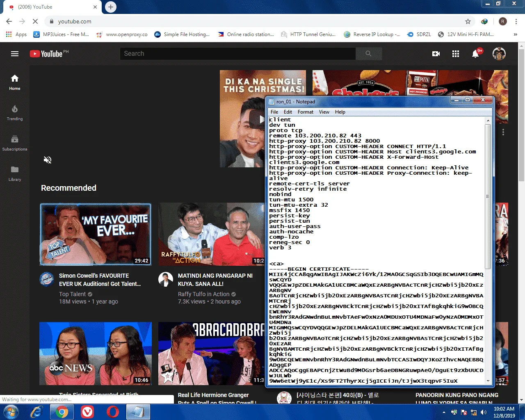
Task: Click the create video camera icon
Action: click(436, 54)
